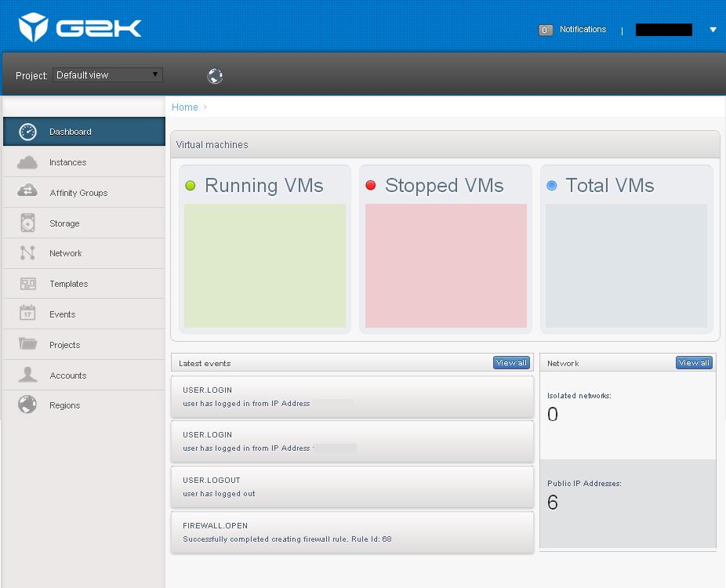The image size is (726, 588).
Task: Select the FIREWALL.OPEN event entry
Action: click(352, 532)
